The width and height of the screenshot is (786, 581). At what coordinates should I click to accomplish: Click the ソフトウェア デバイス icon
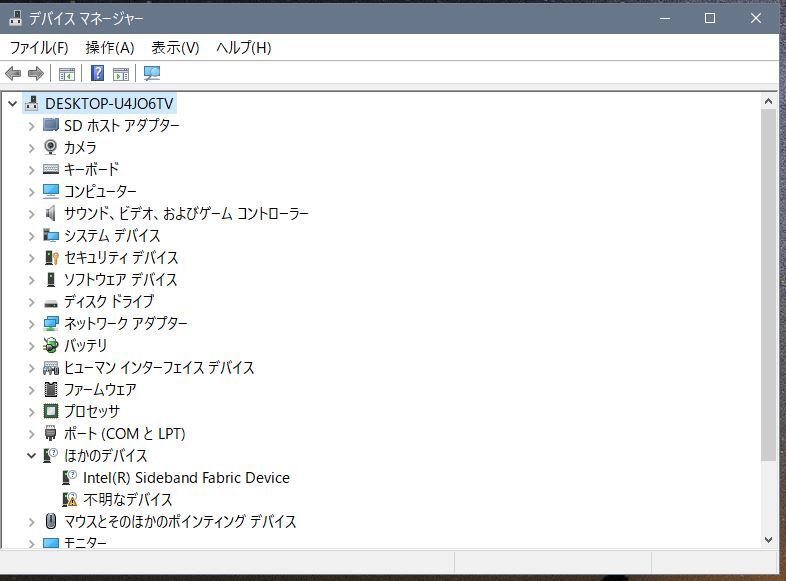(51, 279)
